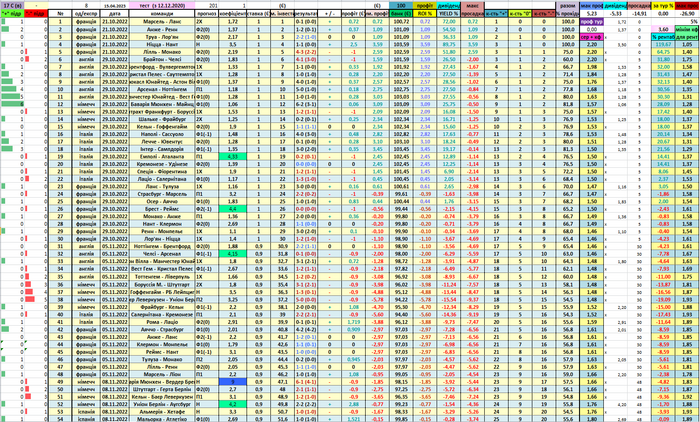This screenshot has height=422, width=700.
Task: Click the "Рома - Лаціо" match cell
Action: click(x=162, y=322)
